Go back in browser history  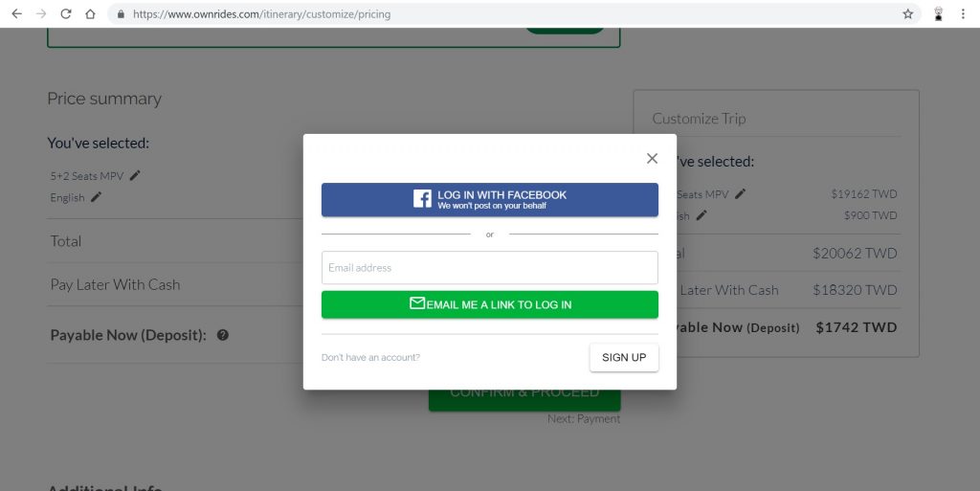(17, 13)
